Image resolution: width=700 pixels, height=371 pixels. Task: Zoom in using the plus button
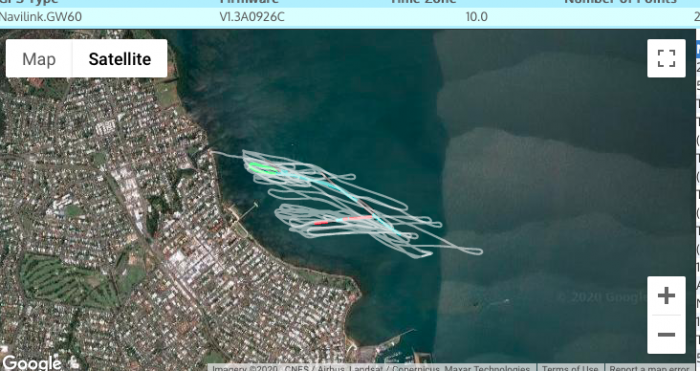tap(667, 296)
